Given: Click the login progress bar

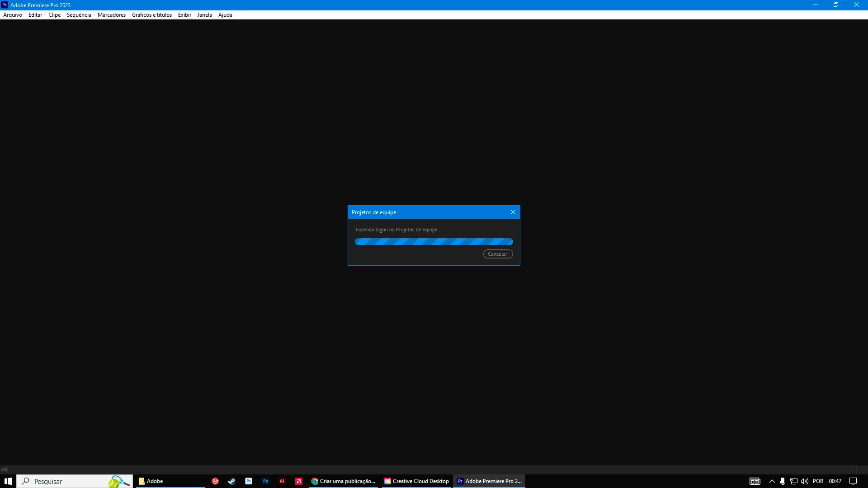Looking at the screenshot, I should pyautogui.click(x=434, y=242).
